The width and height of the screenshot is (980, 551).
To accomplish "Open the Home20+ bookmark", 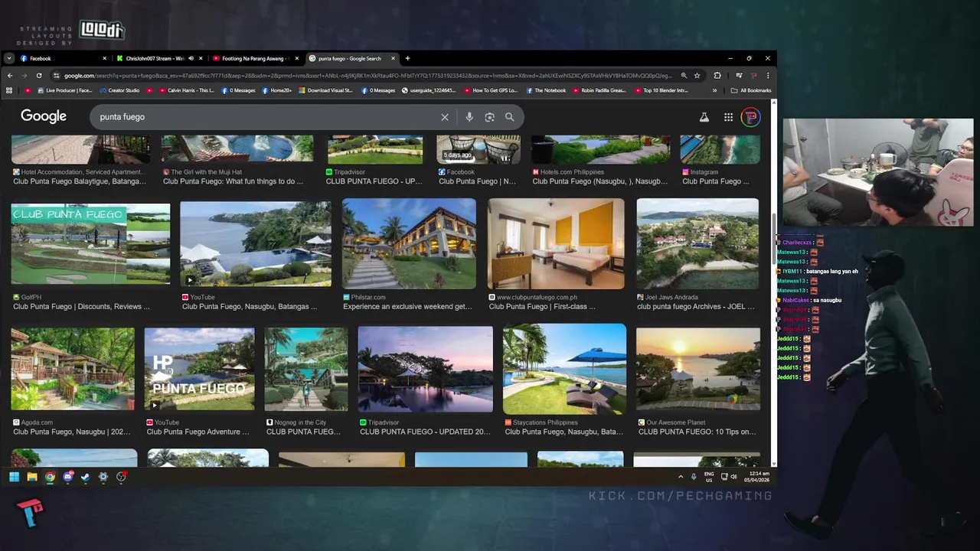I will [276, 90].
